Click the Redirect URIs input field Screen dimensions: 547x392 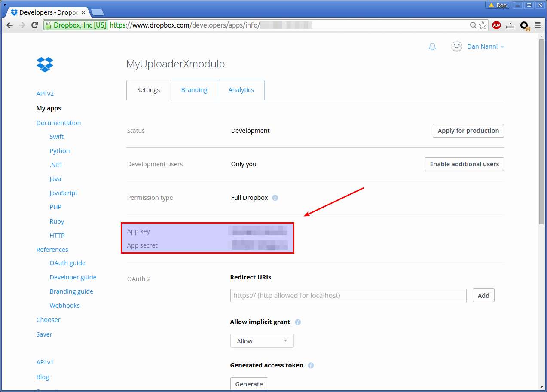pos(348,295)
